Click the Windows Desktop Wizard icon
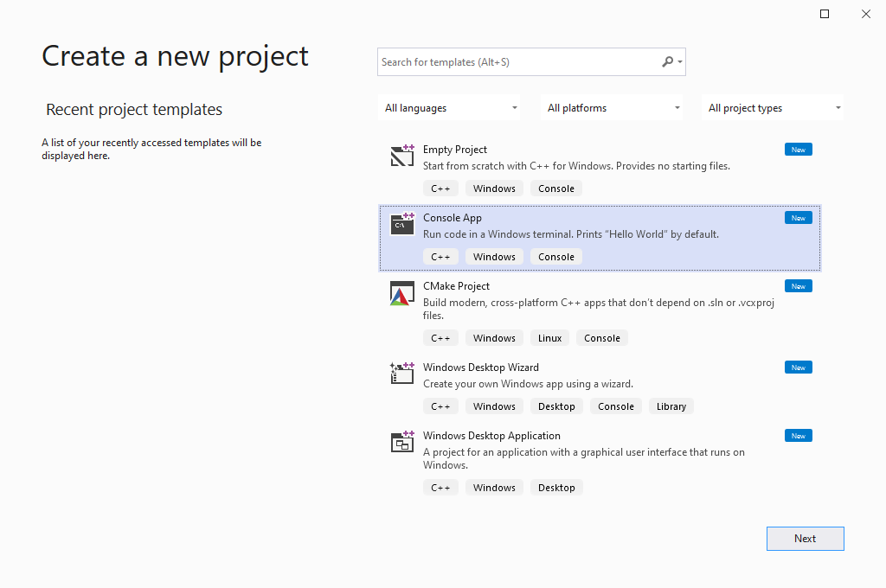 402,373
